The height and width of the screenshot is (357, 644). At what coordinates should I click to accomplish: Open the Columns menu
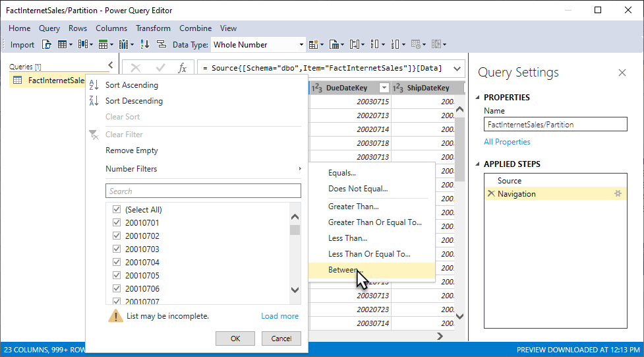[111, 28]
